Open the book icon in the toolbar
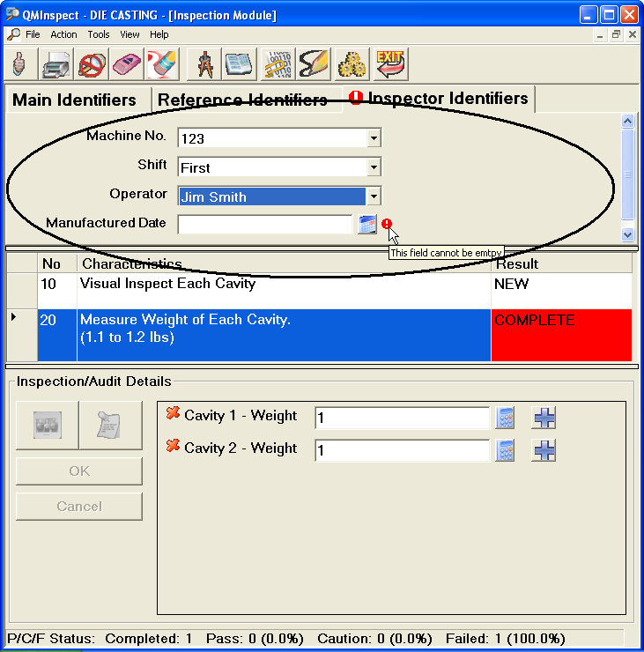This screenshot has width=644, height=652. point(239,63)
